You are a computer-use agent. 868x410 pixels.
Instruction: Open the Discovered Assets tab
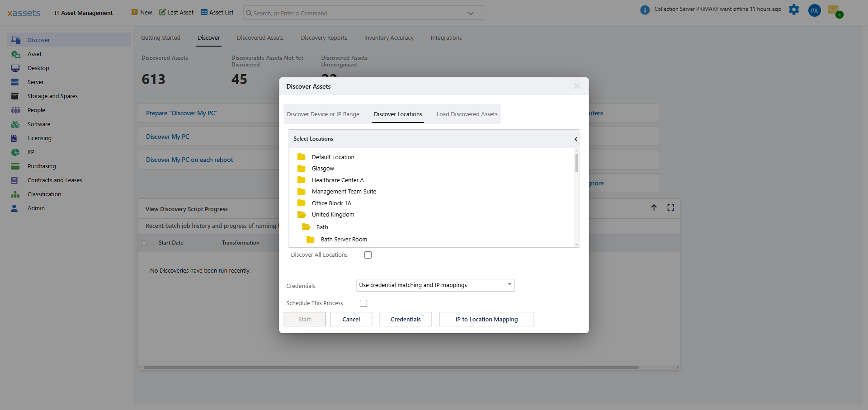pyautogui.click(x=260, y=38)
